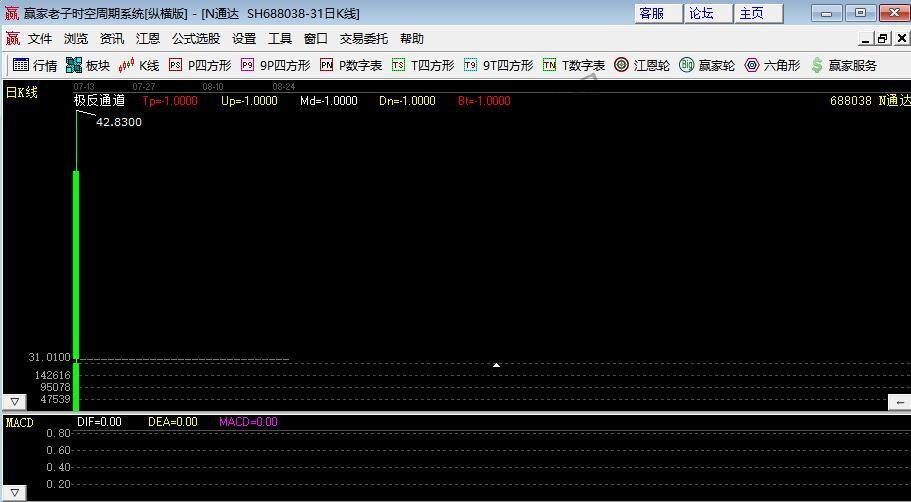
Task: Click the green volume bar
Action: (x=76, y=387)
